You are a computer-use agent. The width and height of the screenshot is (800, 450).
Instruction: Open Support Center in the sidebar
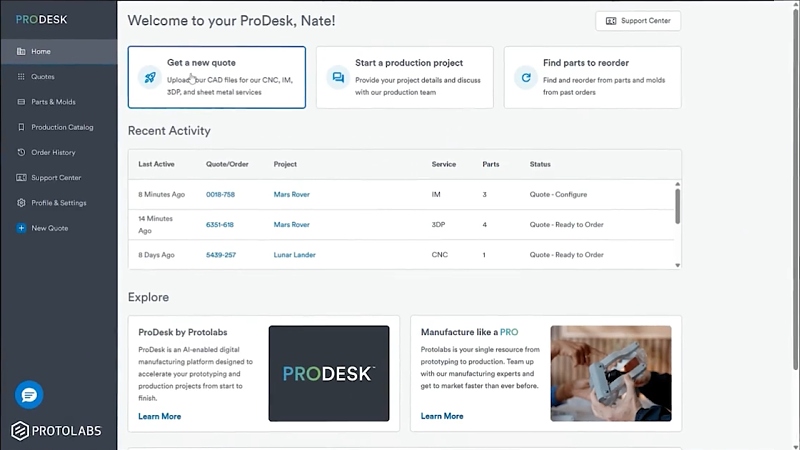coord(59,178)
